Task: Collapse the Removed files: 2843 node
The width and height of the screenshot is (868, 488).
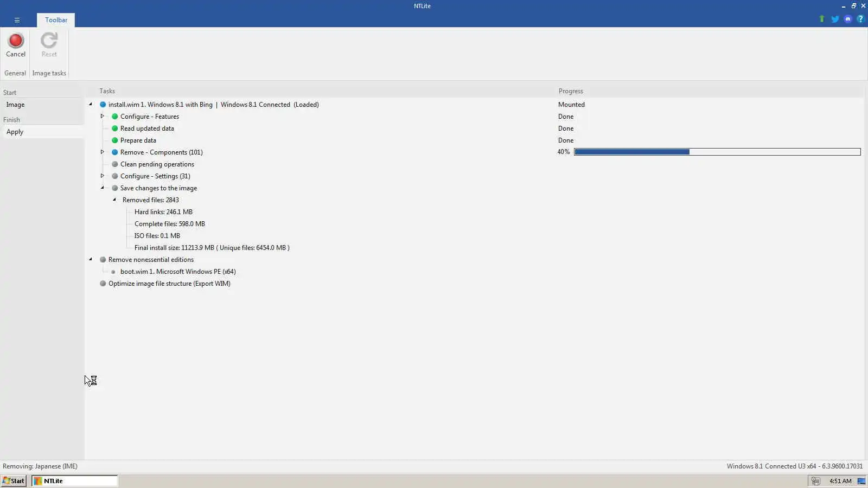Action: [x=114, y=200]
